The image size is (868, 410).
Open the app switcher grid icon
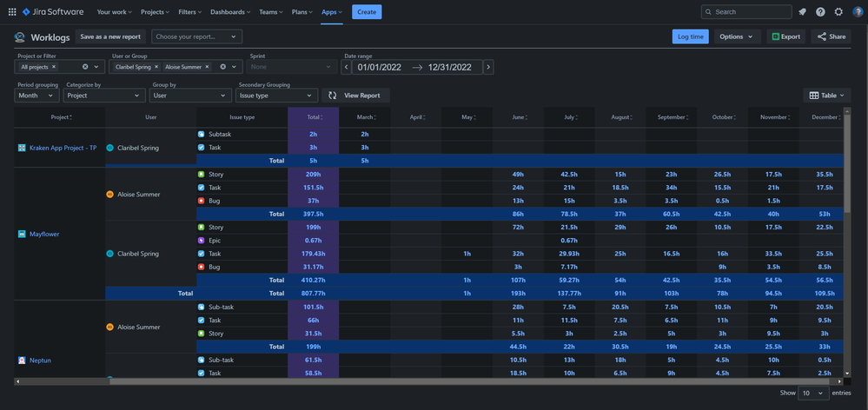(12, 11)
